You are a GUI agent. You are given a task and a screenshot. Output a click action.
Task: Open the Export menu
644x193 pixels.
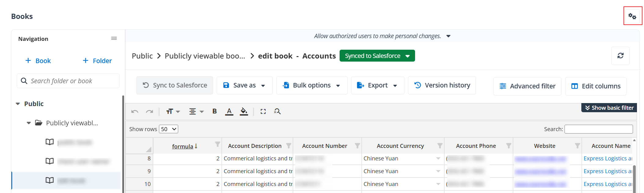[377, 85]
